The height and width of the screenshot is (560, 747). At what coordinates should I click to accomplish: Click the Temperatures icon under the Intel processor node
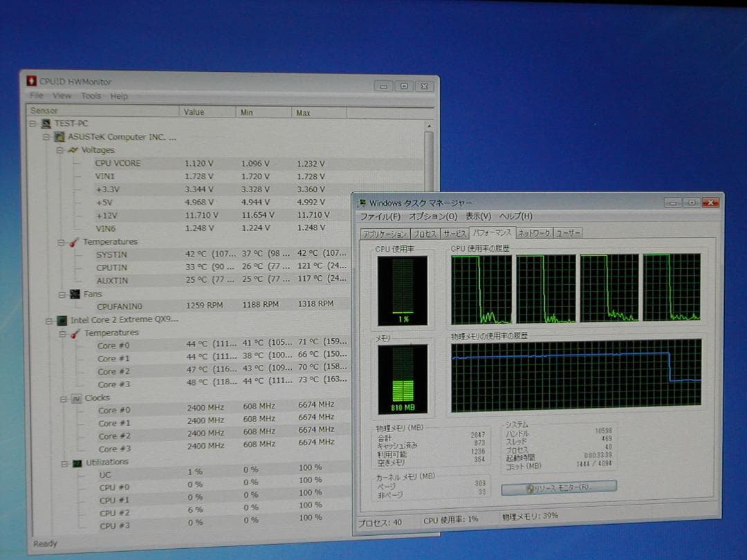(76, 333)
